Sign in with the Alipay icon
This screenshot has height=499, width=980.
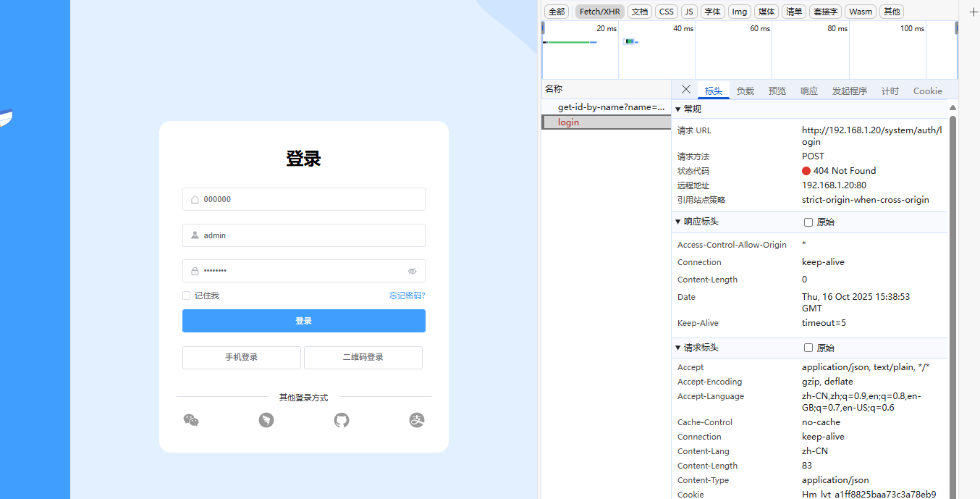click(x=417, y=420)
